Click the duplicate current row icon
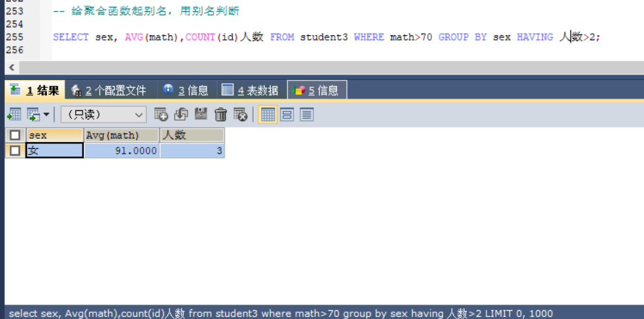The width and height of the screenshot is (644, 319). point(181,114)
